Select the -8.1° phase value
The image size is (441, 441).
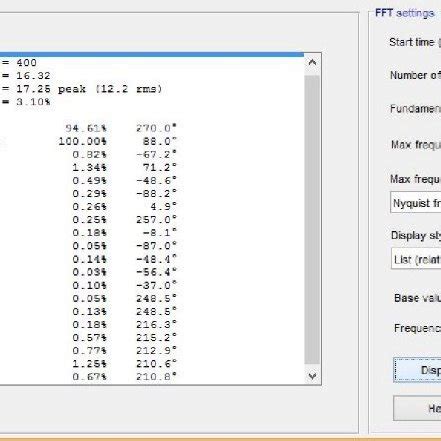[x=160, y=233]
